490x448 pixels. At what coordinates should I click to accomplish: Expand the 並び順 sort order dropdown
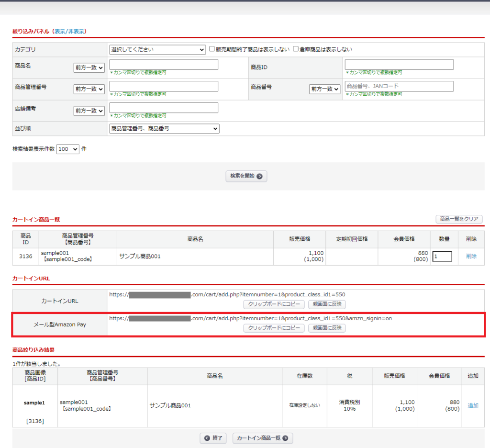164,128
